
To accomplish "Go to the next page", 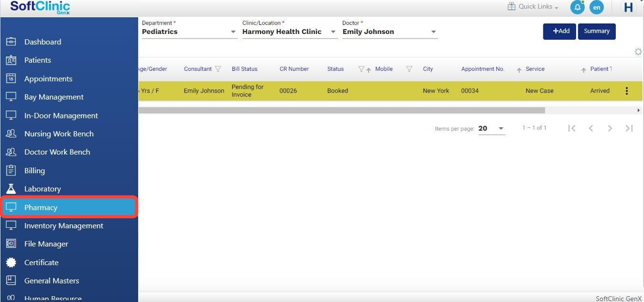I will tap(610, 128).
